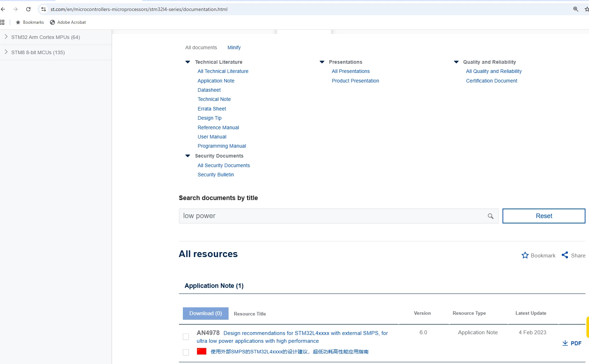Open the apps grid icon in bookmarks bar
The height and width of the screenshot is (364, 589).
pyautogui.click(x=2, y=22)
